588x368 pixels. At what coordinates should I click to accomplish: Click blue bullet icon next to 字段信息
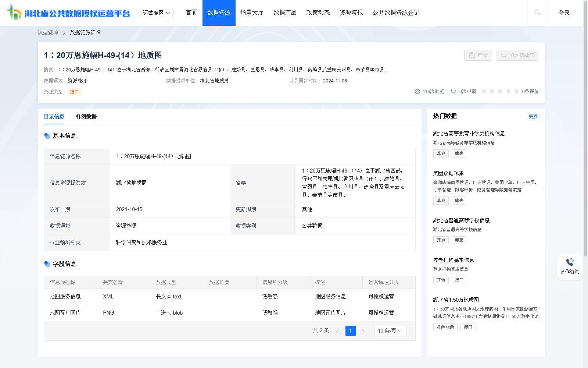point(47,264)
